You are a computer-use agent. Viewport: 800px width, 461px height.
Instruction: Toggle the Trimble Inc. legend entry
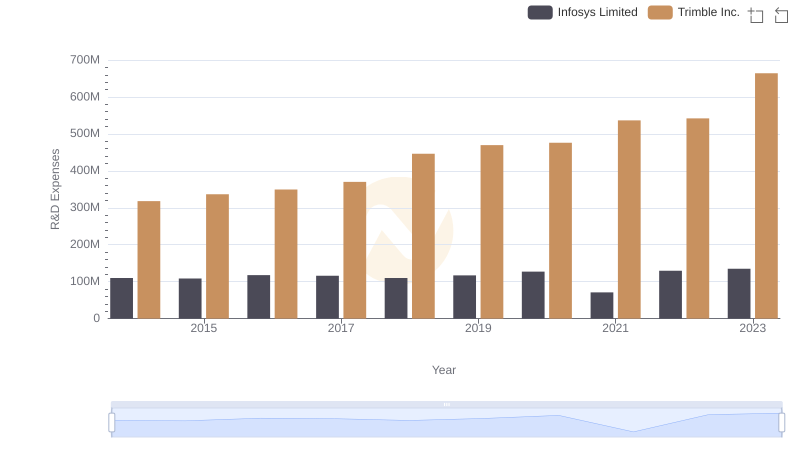point(694,12)
